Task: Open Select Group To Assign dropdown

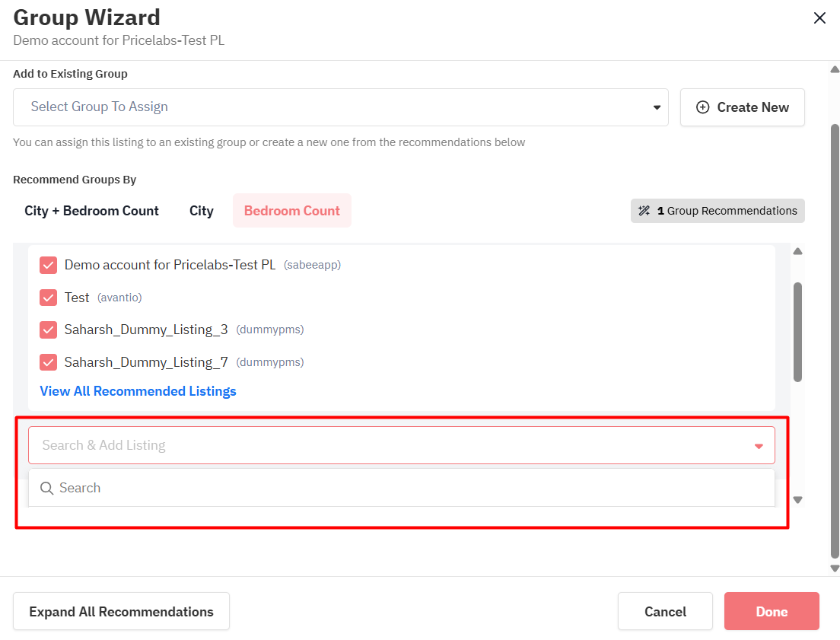Action: click(340, 107)
